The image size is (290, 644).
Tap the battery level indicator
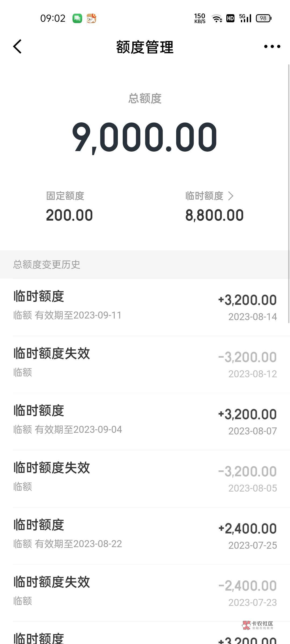pos(264,18)
